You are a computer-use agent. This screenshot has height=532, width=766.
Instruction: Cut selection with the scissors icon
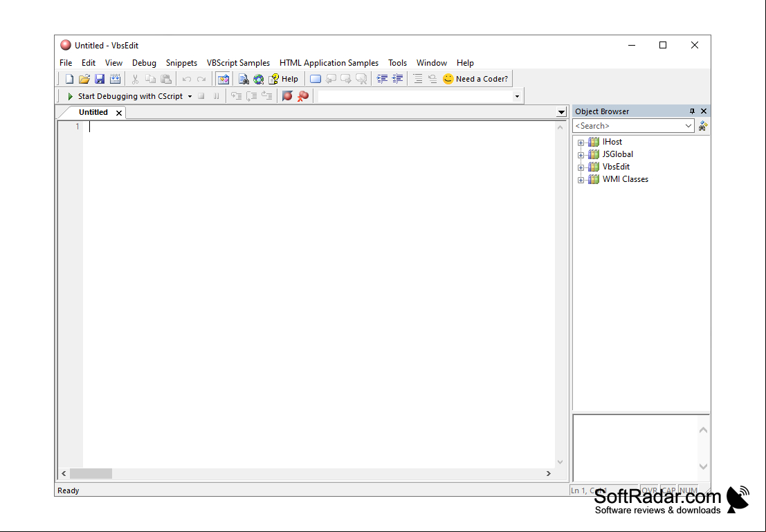coord(136,79)
